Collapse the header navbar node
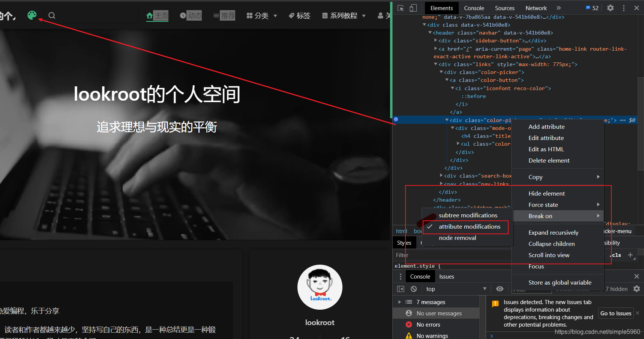644x339 pixels. point(430,33)
